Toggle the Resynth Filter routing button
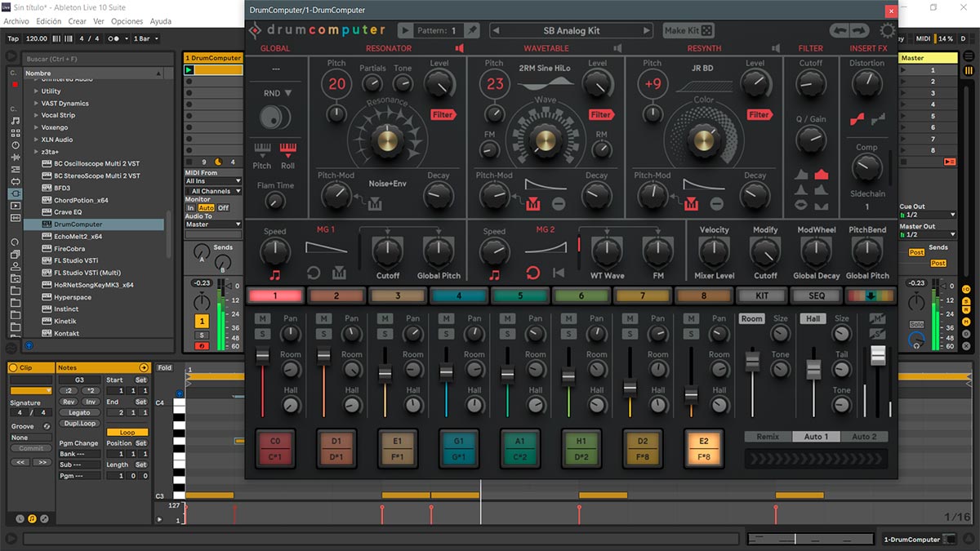This screenshot has width=980, height=551. point(760,114)
